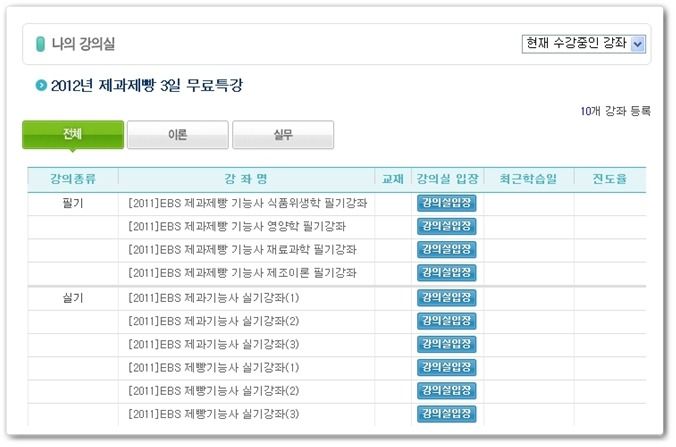
Task: Enter classroom for 제과기능사 실기강좌(2)
Action: tap(447, 321)
